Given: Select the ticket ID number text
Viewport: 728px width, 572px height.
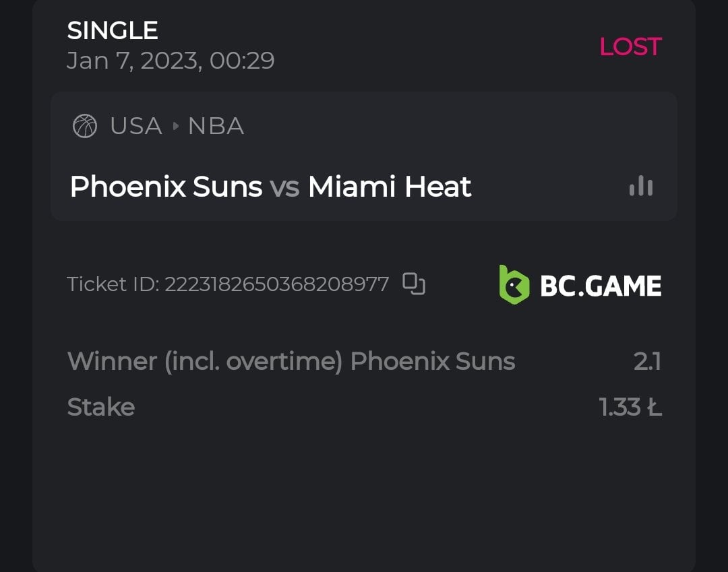Looking at the screenshot, I should click(x=276, y=284).
